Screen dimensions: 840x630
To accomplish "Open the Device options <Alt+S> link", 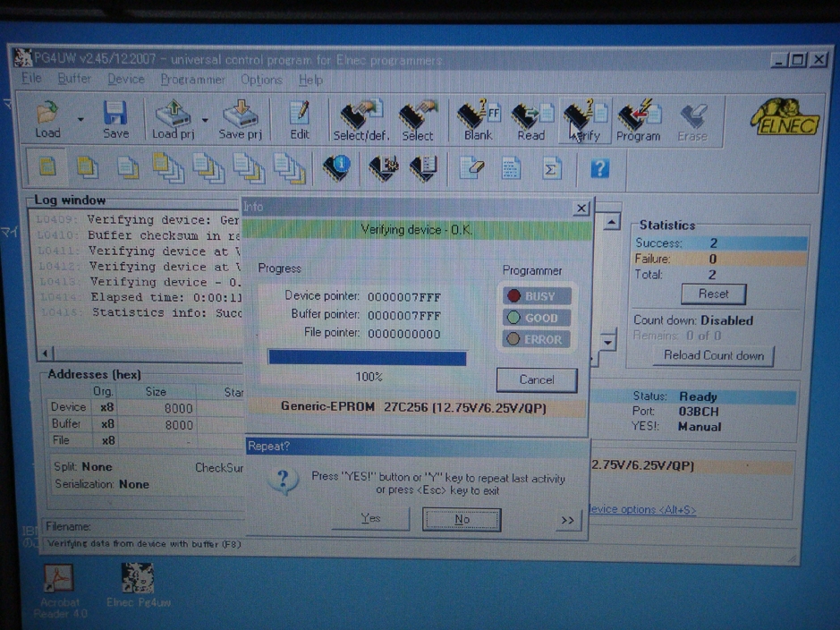I will tap(641, 509).
